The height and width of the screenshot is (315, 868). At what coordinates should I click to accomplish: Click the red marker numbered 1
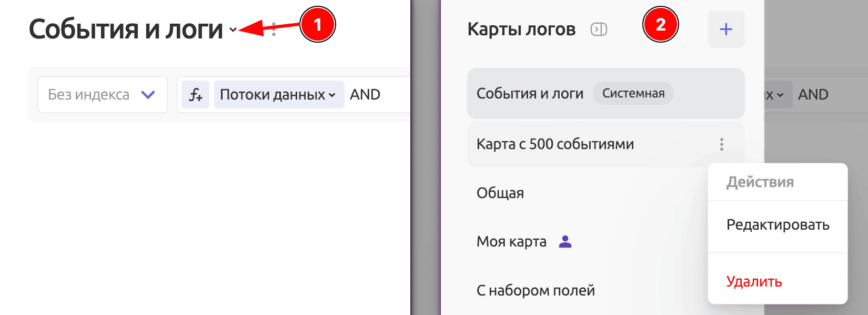point(317,25)
